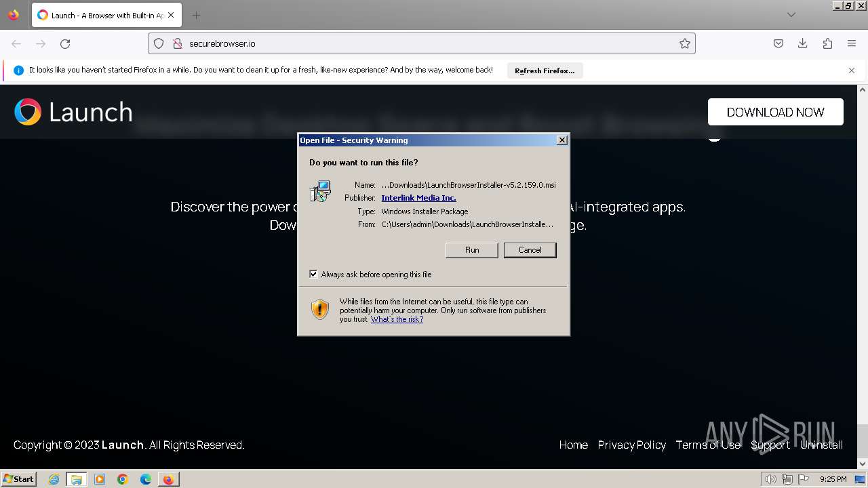This screenshot has height=488, width=868.
Task: Uncheck Always ask before opening this file
Action: click(313, 274)
